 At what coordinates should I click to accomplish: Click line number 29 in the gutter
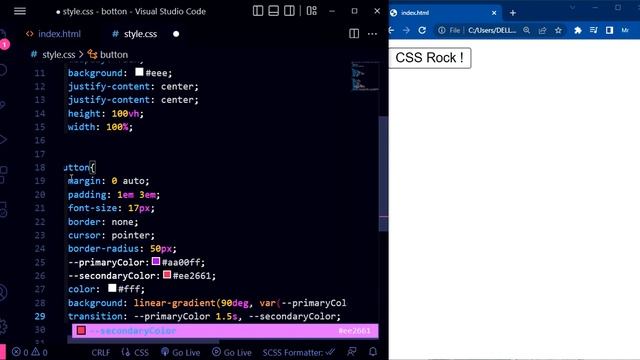click(40, 316)
